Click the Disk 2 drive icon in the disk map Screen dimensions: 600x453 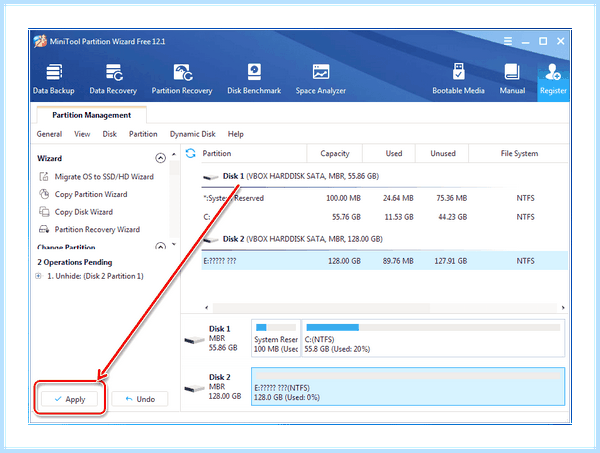coord(195,389)
